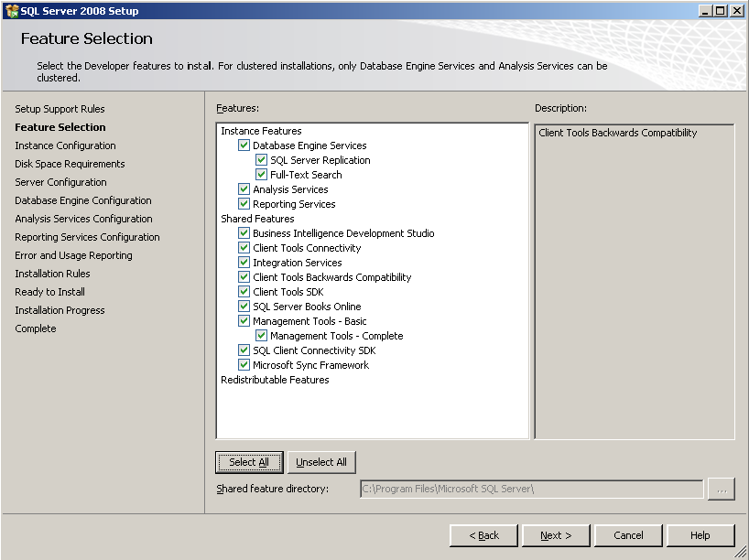Cancel the SQL Server setup

(628, 535)
